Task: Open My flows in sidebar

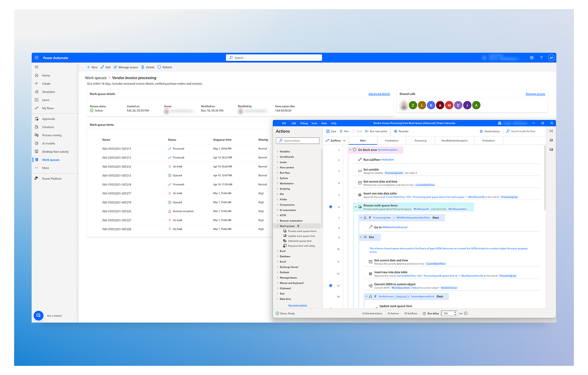Action: [x=48, y=108]
